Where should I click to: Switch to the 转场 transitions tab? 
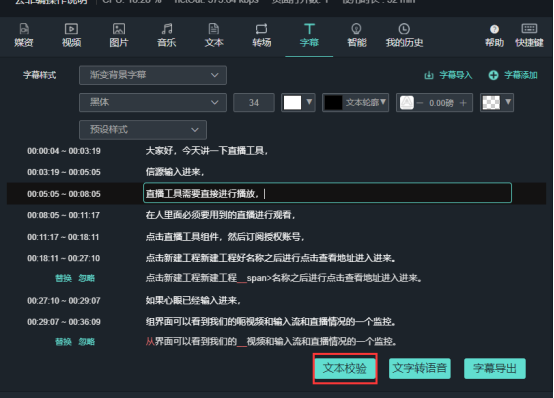point(261,35)
